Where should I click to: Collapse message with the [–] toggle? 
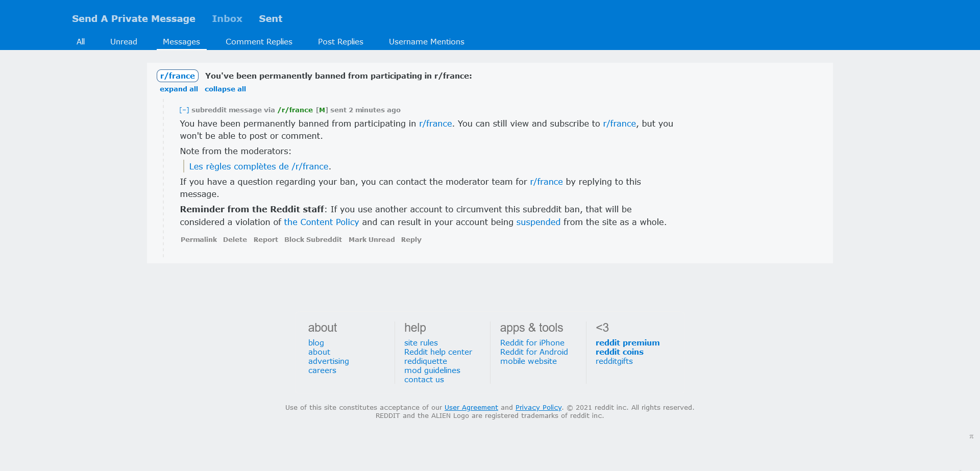(x=184, y=110)
